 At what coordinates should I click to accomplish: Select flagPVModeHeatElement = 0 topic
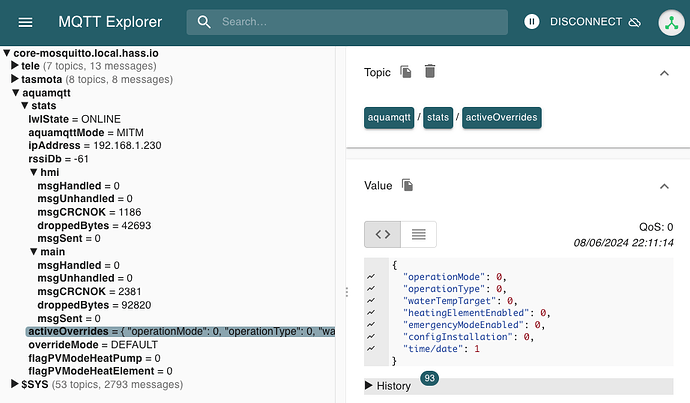100,371
